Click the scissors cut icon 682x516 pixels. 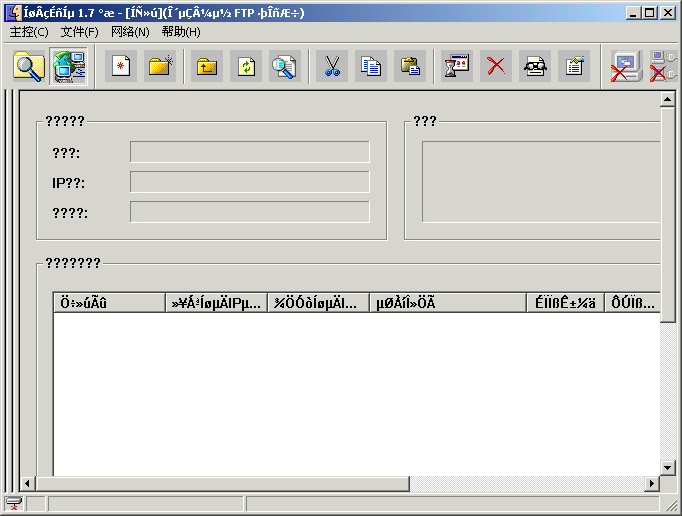pyautogui.click(x=333, y=67)
